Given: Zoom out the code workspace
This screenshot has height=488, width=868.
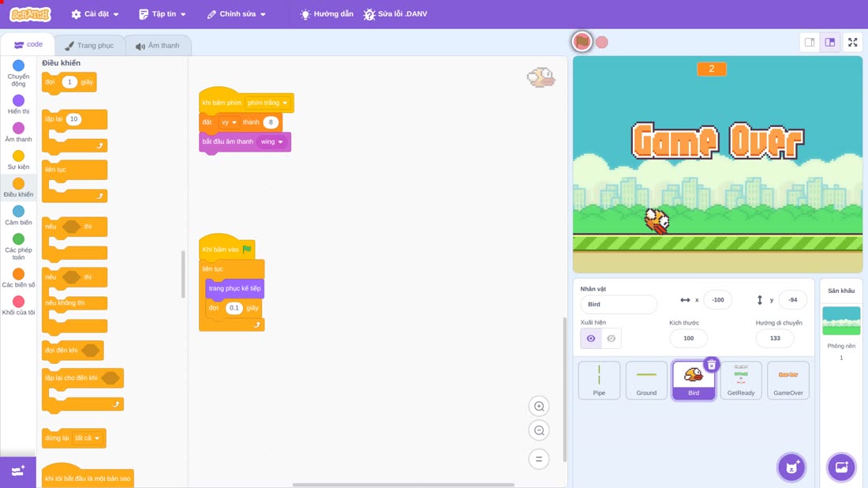Looking at the screenshot, I should 539,430.
